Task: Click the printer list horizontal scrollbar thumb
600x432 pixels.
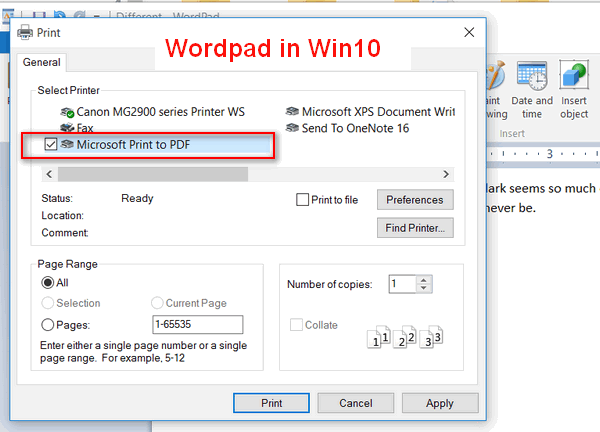Action: (153, 174)
